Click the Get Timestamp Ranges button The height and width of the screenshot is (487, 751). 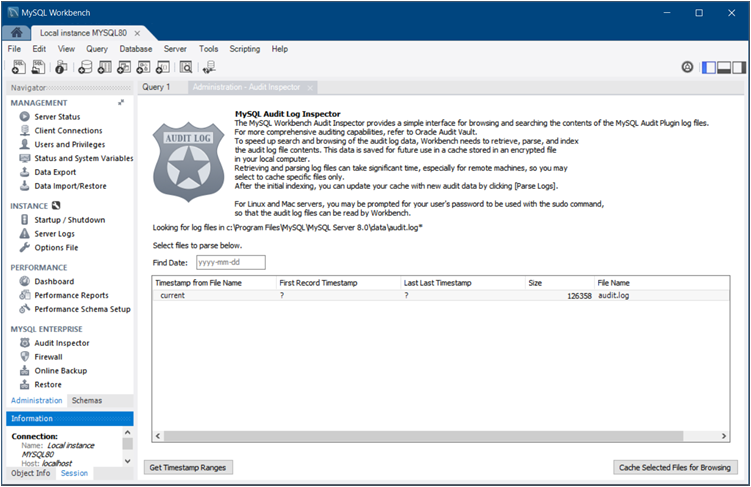[188, 467]
